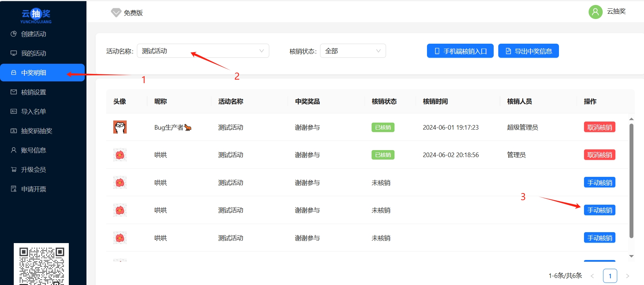Click the green user avatar icon
Screen dimensions: 644x285
(x=595, y=12)
